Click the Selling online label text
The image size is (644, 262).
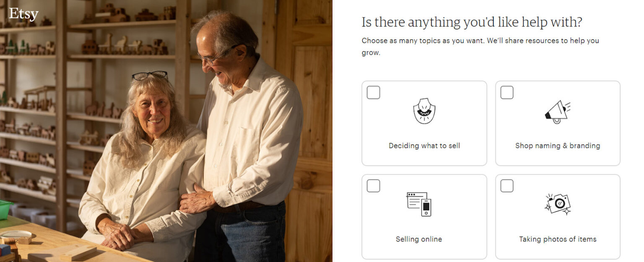418,239
